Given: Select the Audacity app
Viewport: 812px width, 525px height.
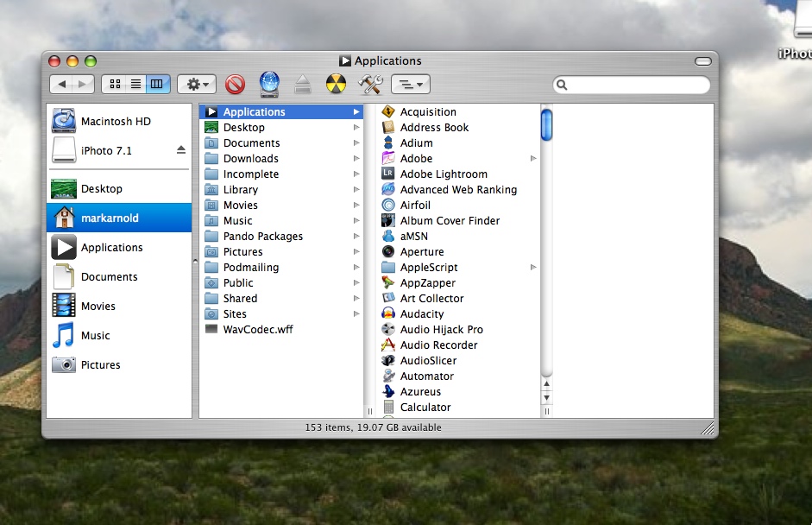Looking at the screenshot, I should (458, 314).
